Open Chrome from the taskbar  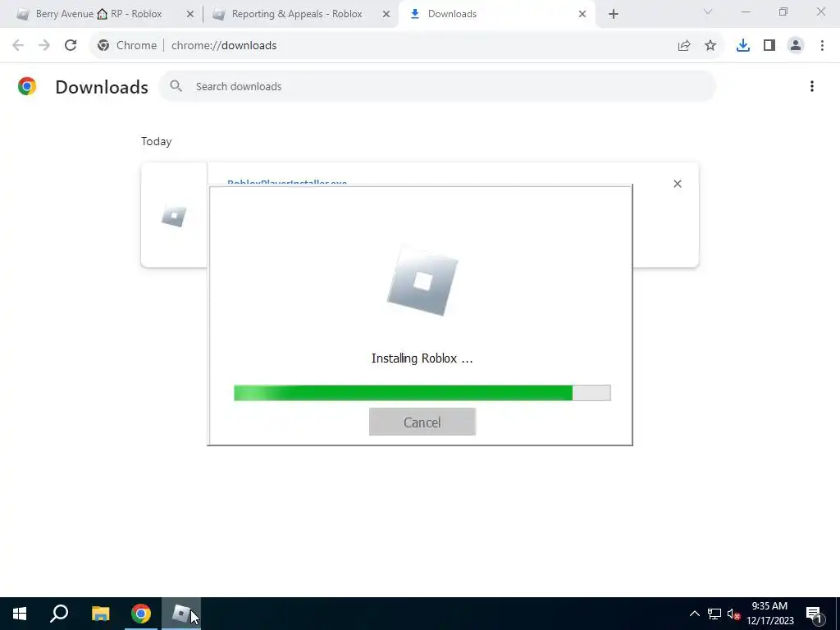pyautogui.click(x=141, y=614)
